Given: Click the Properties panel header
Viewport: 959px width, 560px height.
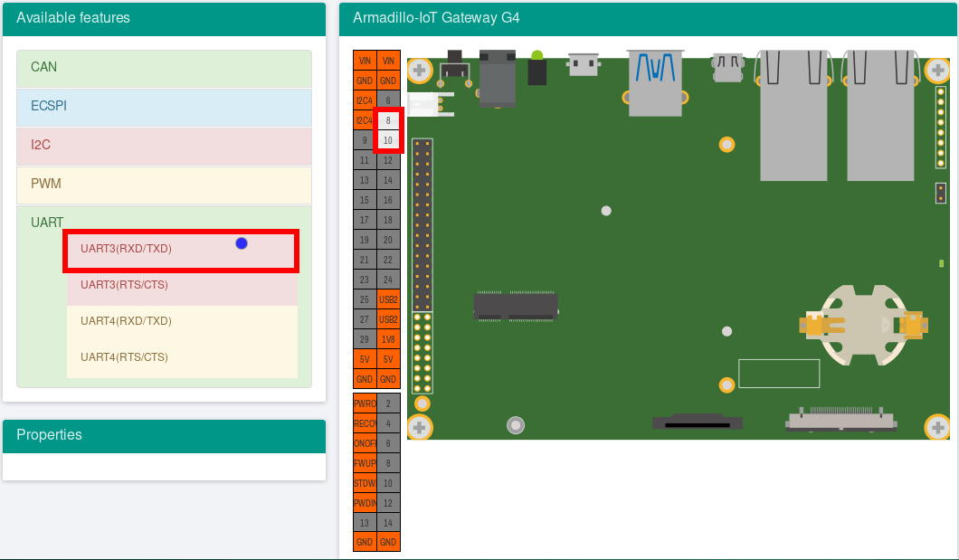Looking at the screenshot, I should point(164,435).
